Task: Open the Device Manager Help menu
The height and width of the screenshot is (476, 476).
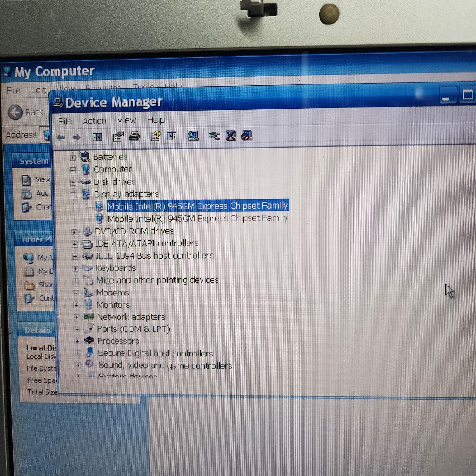Action: [x=156, y=120]
